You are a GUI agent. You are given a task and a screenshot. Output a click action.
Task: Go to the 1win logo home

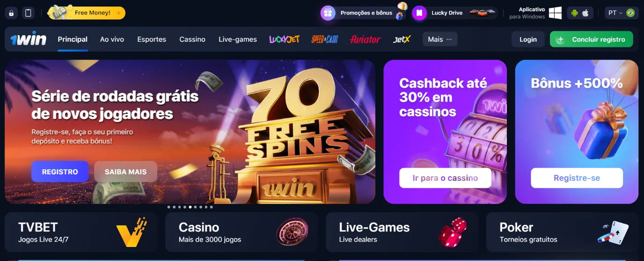[x=29, y=39]
